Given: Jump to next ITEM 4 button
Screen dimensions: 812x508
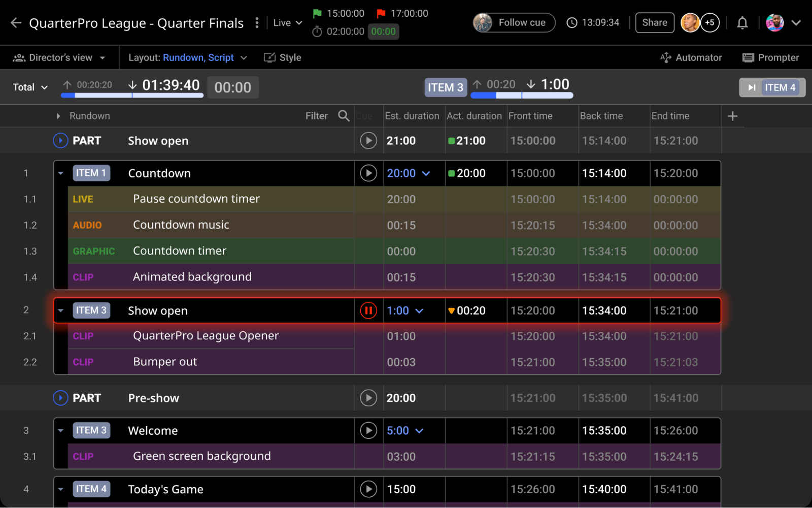Looking at the screenshot, I should 772,87.
